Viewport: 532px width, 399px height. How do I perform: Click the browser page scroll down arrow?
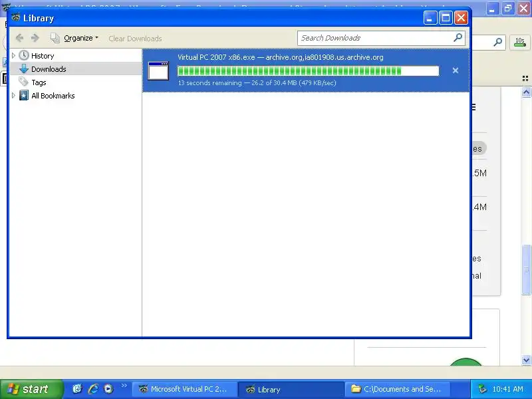pos(526,360)
